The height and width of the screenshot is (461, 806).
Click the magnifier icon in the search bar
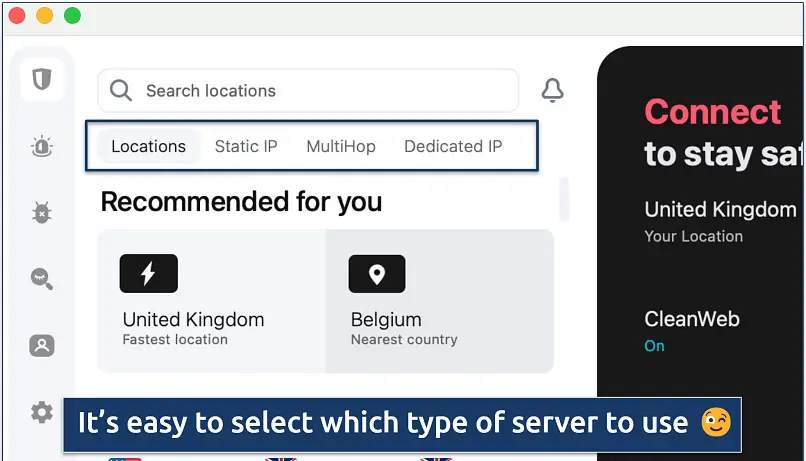[x=121, y=91]
